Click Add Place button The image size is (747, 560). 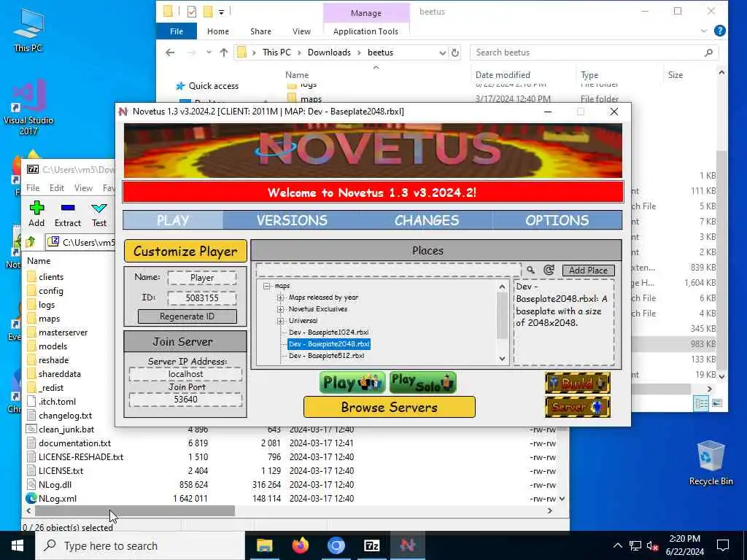[589, 270]
